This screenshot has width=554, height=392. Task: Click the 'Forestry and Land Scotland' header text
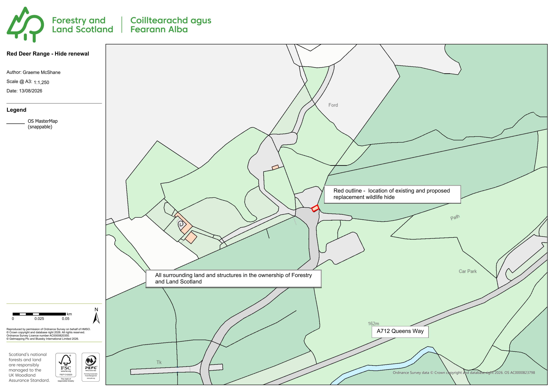pos(83,25)
